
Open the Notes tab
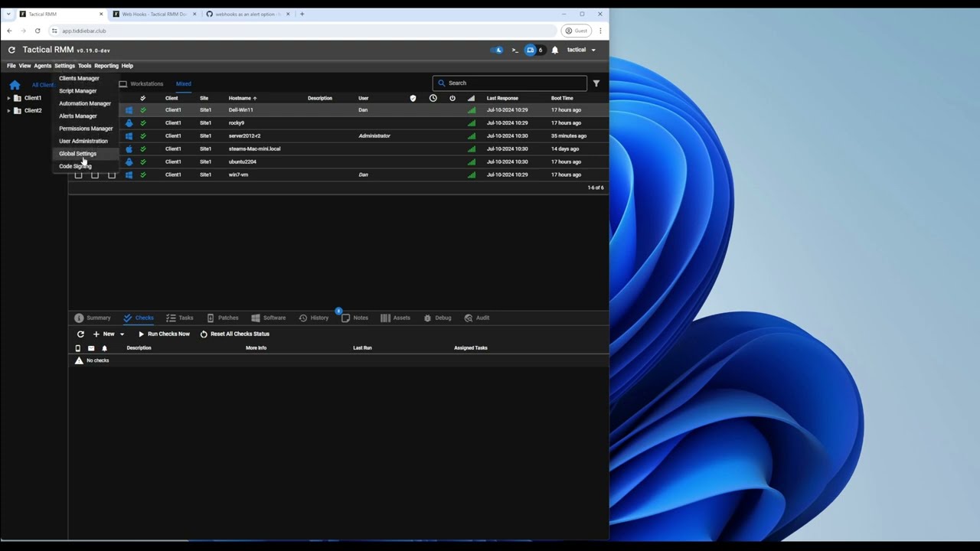click(x=354, y=318)
